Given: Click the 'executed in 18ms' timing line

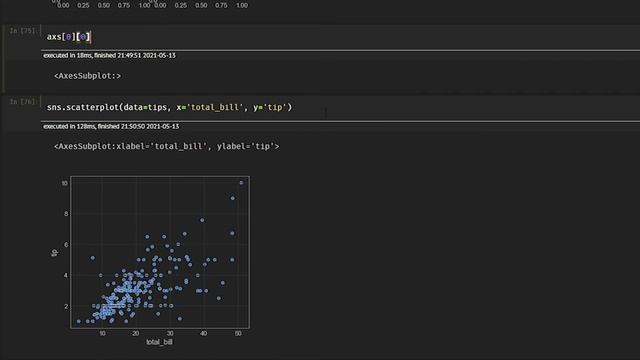Looking at the screenshot, I should tap(109, 56).
